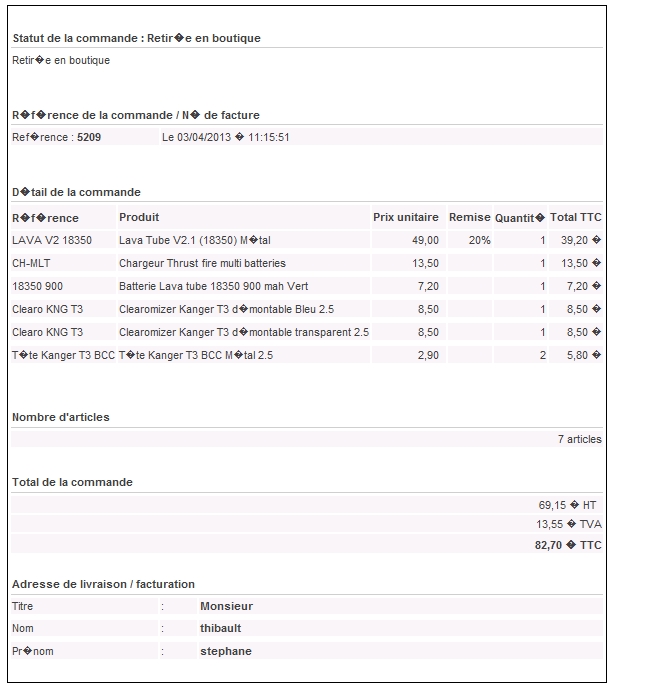652x694 pixels.
Task: Click the 'Nombre d'articles' heading
Action: coord(61,417)
